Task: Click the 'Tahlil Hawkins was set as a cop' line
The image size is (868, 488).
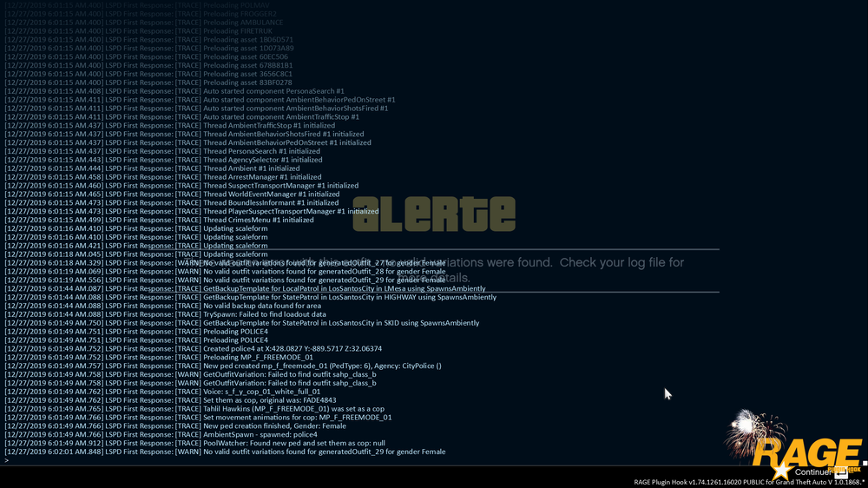Action: (x=194, y=409)
